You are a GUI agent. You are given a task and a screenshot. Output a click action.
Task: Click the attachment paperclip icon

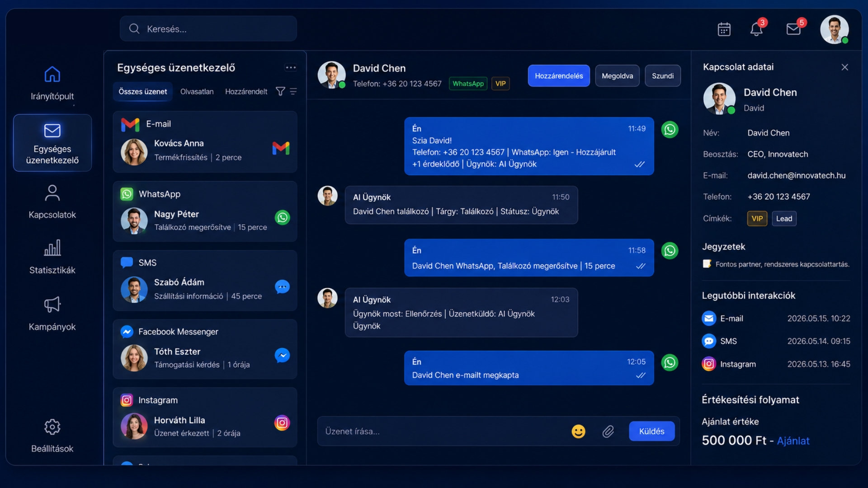click(608, 432)
